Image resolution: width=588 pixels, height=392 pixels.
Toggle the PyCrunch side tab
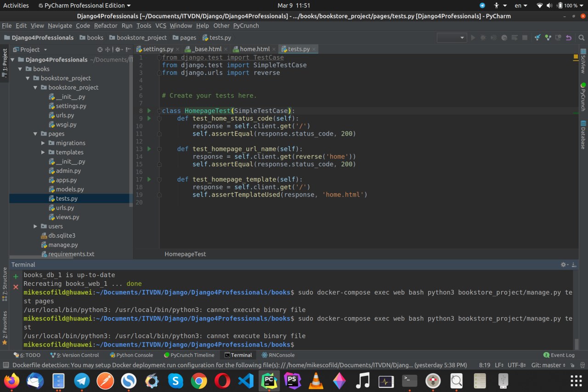point(583,97)
